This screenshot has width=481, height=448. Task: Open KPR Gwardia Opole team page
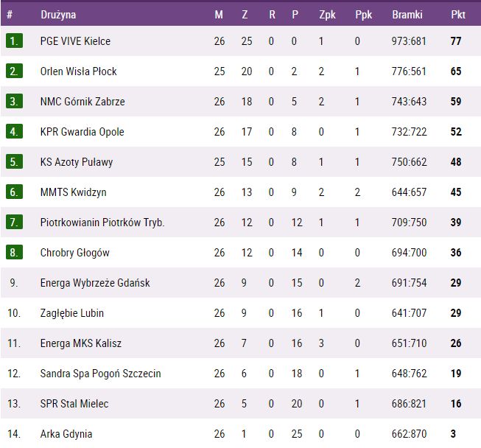[x=82, y=132]
